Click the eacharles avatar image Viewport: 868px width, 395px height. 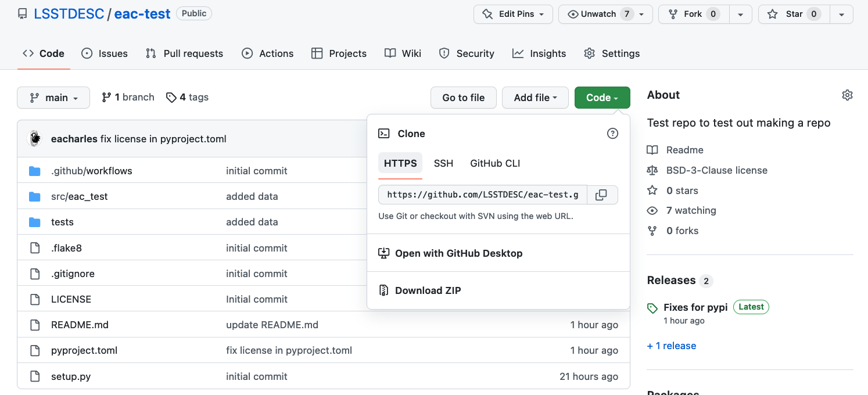[35, 138]
